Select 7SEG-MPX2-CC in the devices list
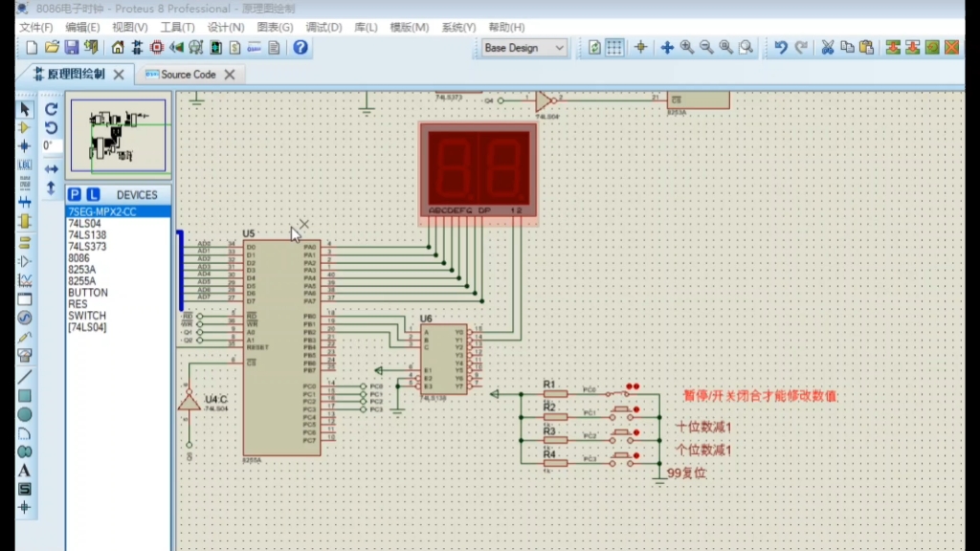This screenshot has width=980, height=551. point(118,211)
